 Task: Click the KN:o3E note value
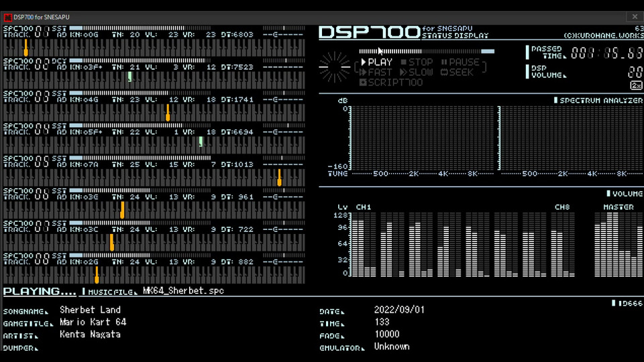click(85, 197)
